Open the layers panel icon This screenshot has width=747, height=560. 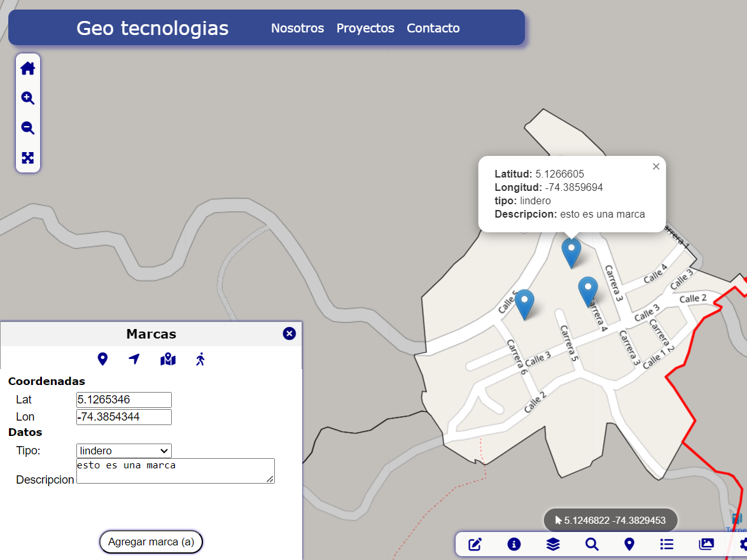tap(553, 544)
